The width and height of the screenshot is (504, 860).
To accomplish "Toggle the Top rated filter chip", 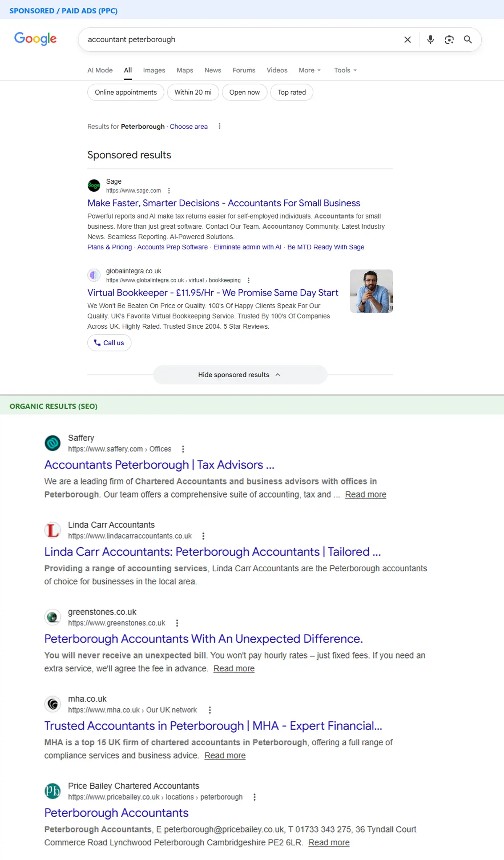I will (292, 92).
